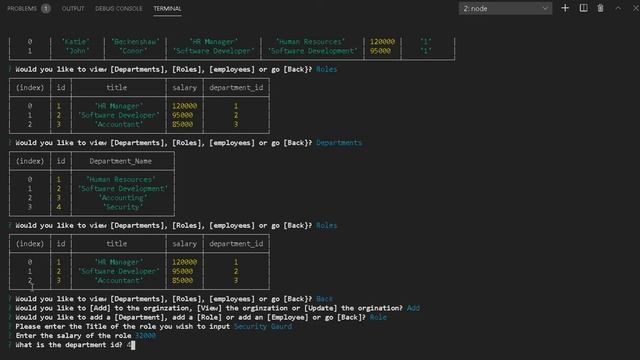Open the Problems tab
Image resolution: width=640 pixels, height=360 pixels.
tap(22, 8)
